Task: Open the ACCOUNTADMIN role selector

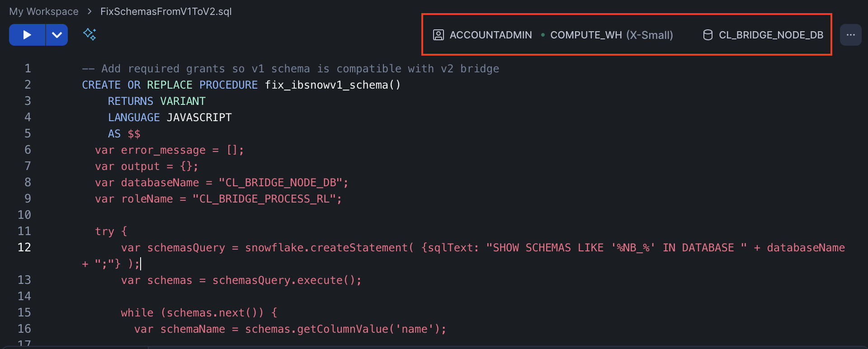Action: [491, 35]
